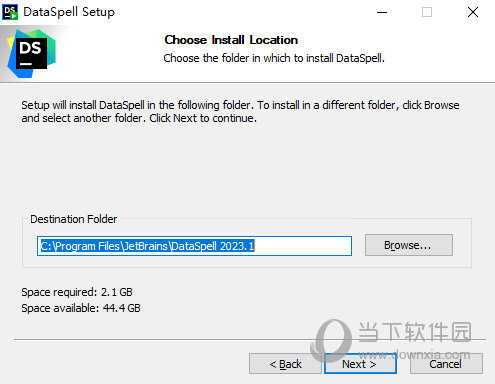Image resolution: width=495 pixels, height=384 pixels.
Task: Return to the previous step with < Back
Action: coord(285,364)
